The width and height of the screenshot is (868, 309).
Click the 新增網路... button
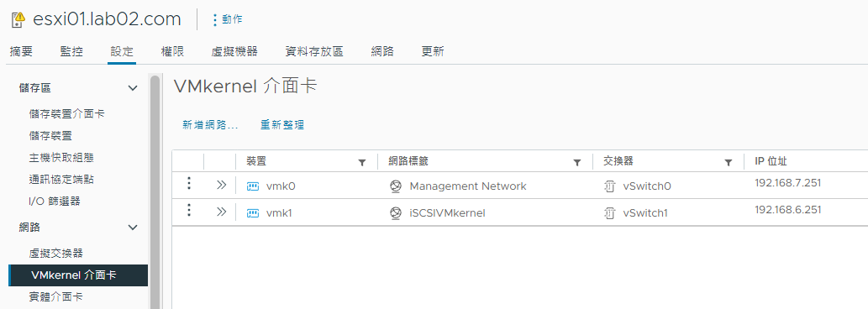click(x=210, y=125)
